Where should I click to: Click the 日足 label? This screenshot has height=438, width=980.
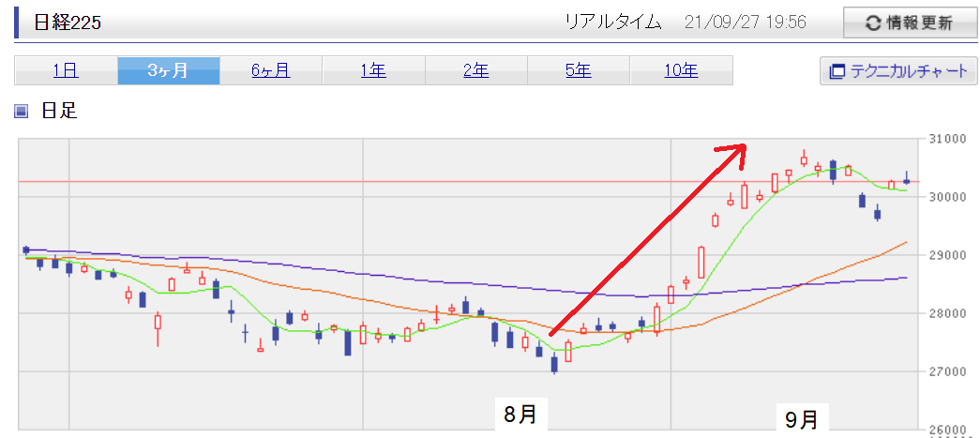click(59, 112)
